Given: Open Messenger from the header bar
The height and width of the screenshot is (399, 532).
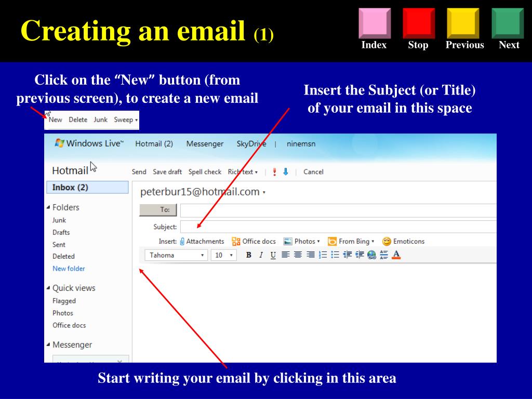Looking at the screenshot, I should coord(205,144).
